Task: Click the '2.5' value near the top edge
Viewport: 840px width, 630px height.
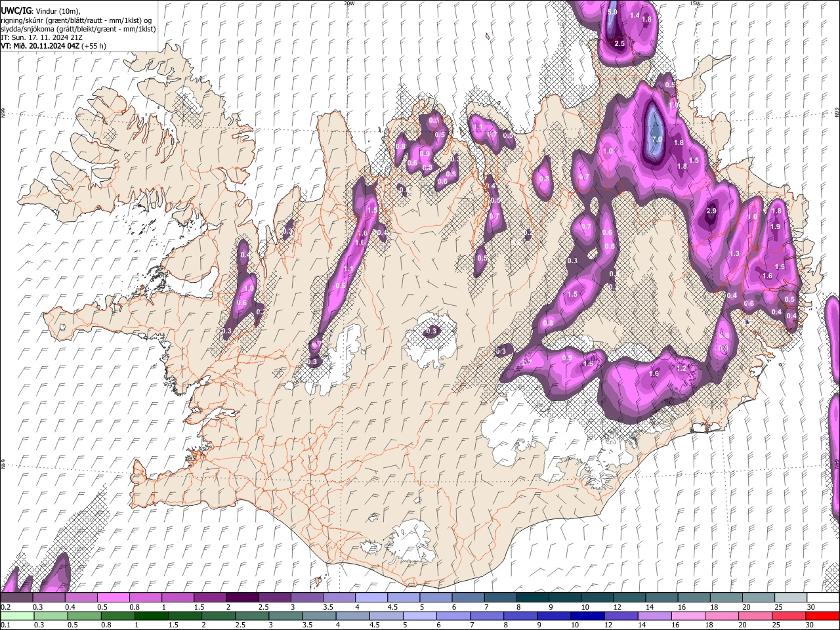Action: pyautogui.click(x=619, y=43)
